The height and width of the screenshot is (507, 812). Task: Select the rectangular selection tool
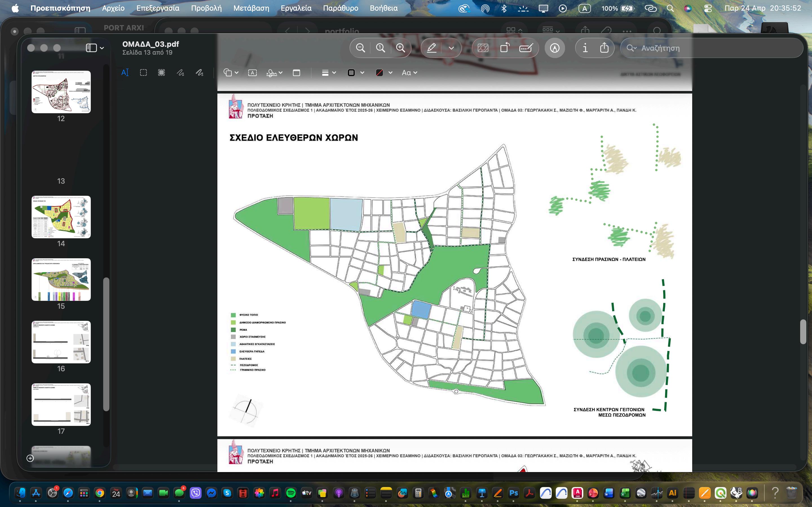(x=143, y=73)
